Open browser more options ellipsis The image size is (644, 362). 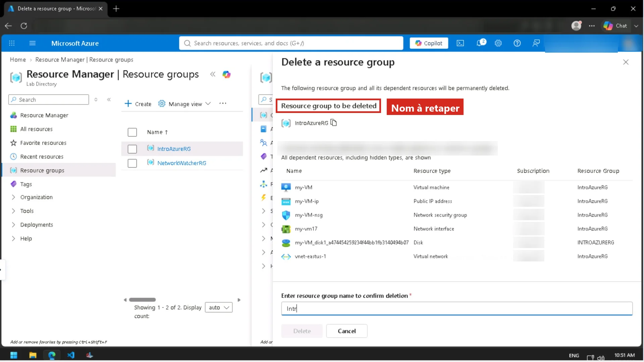point(592,26)
